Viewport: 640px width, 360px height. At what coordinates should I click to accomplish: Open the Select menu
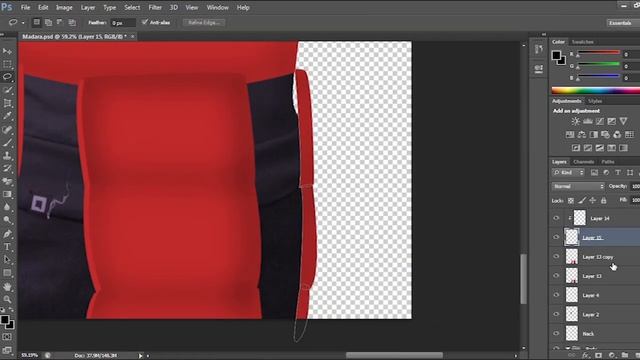pyautogui.click(x=132, y=7)
